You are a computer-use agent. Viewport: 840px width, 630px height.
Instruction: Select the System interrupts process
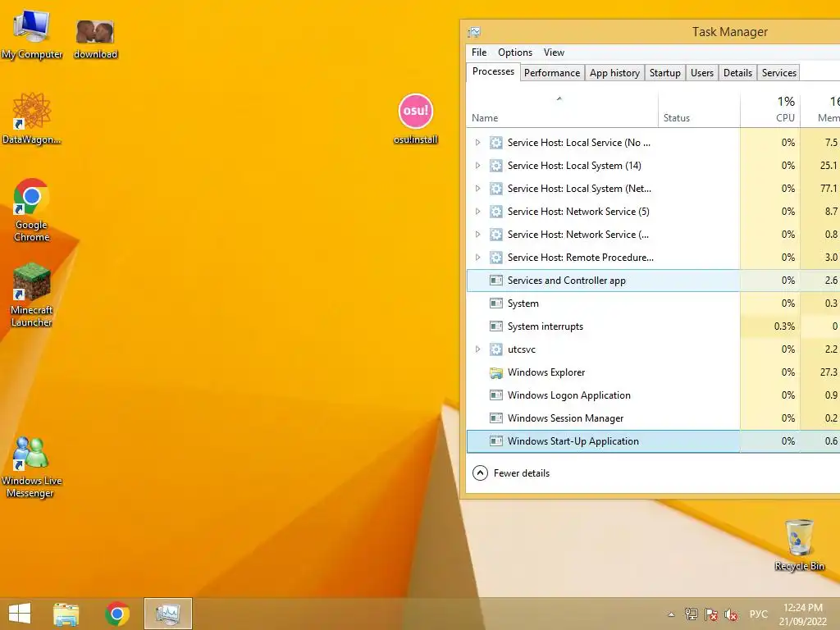pos(653,326)
